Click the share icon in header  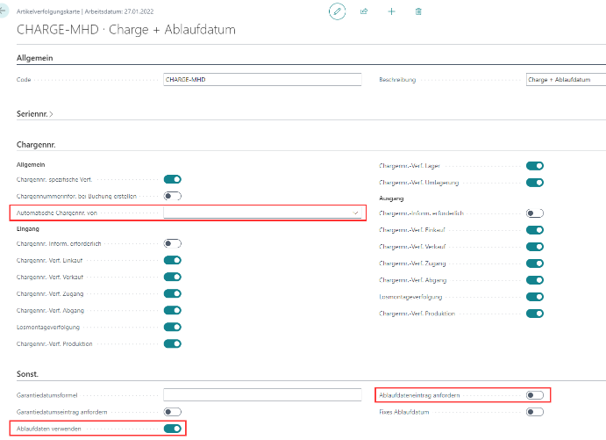[x=364, y=11]
